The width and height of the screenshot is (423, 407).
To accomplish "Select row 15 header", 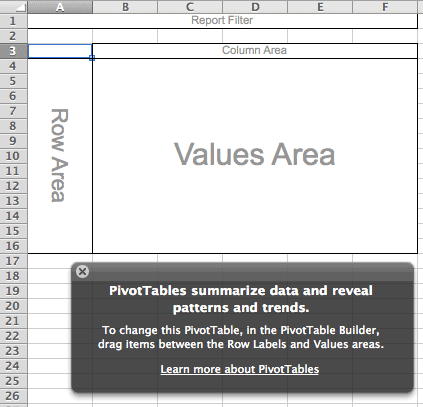I will coord(14,231).
